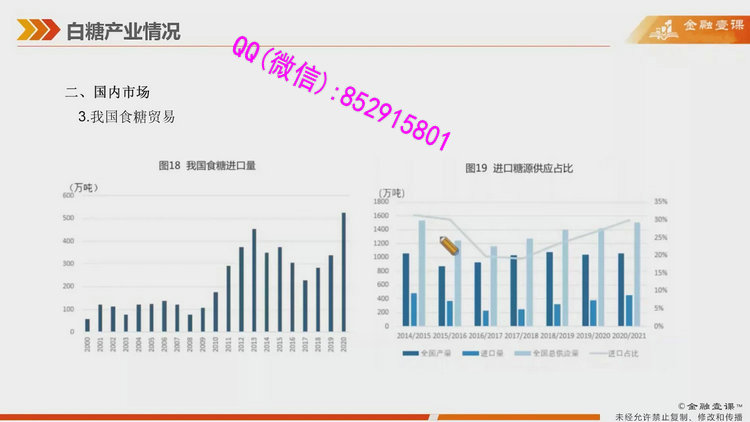This screenshot has width=750, height=422.
Task: Click the 金融壹课 logo at top right
Action: tap(690, 27)
